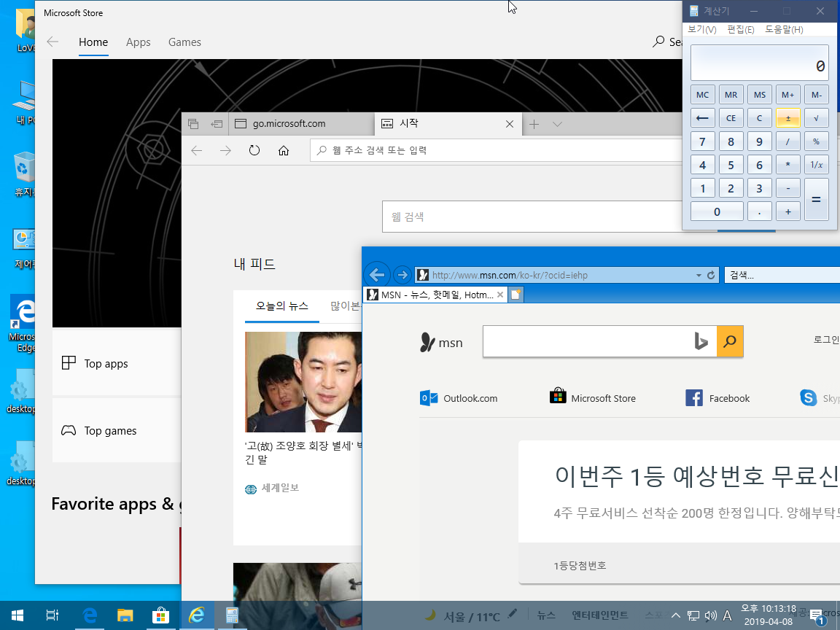This screenshot has height=630, width=840.
Task: Open the 편집(E) menu in Calculator
Action: click(x=740, y=29)
